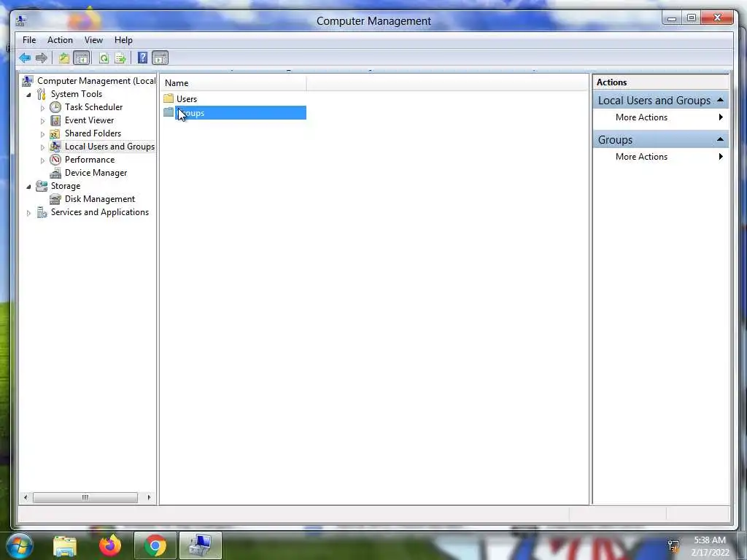Screen dimensions: 747x560
Task: Select the Disk Management icon
Action: coord(55,199)
